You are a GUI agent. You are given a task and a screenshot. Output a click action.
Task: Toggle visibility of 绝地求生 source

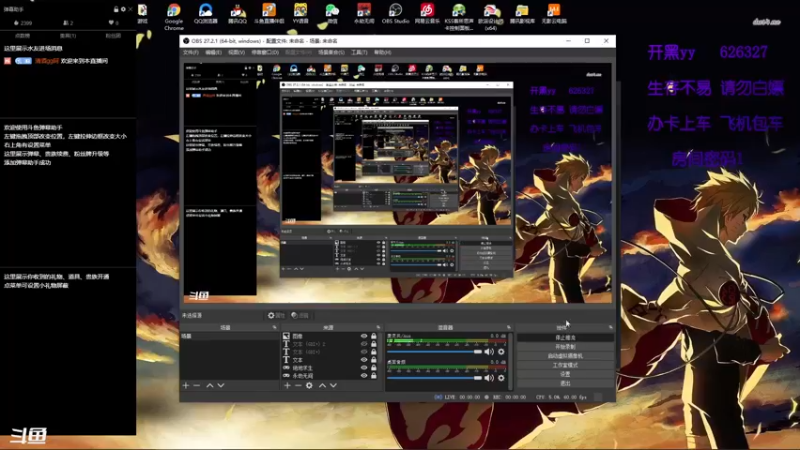click(x=364, y=367)
